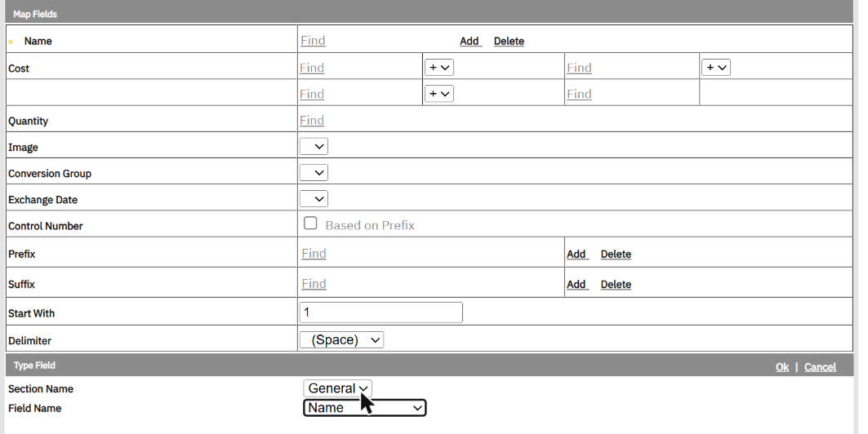Click Delete link in Suffix row

pyautogui.click(x=616, y=284)
